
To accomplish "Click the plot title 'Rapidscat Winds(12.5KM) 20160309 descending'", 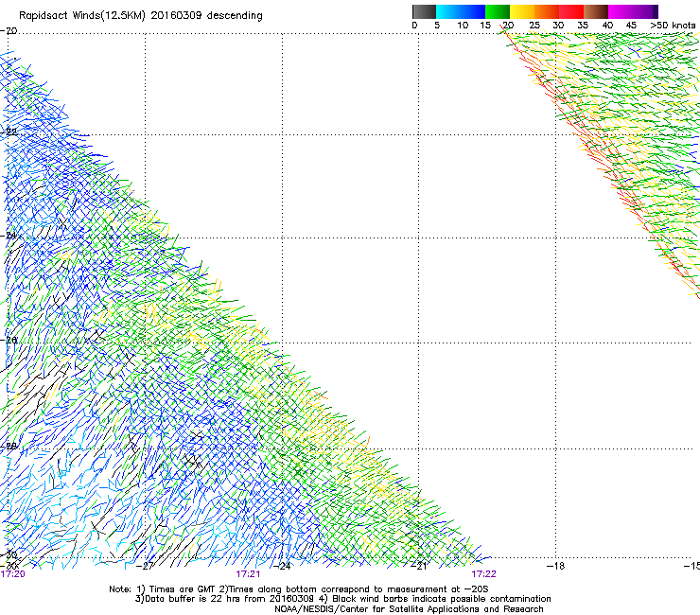I will pyautogui.click(x=141, y=16).
